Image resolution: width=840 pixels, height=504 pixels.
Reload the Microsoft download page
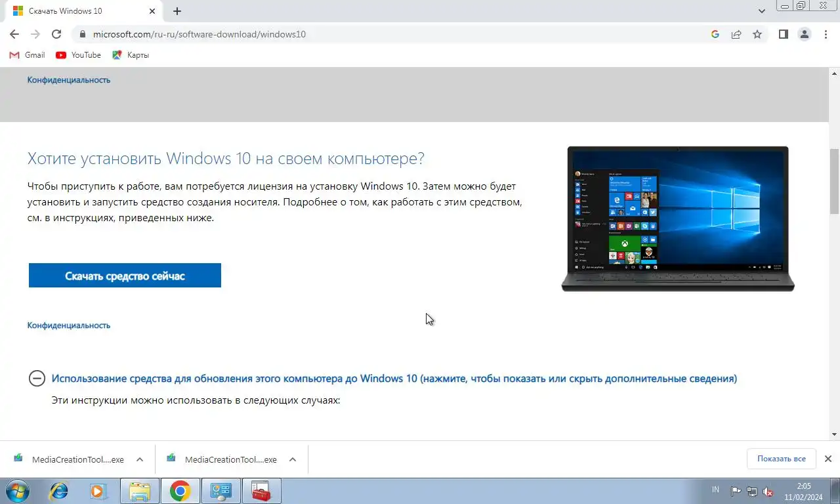tap(56, 34)
